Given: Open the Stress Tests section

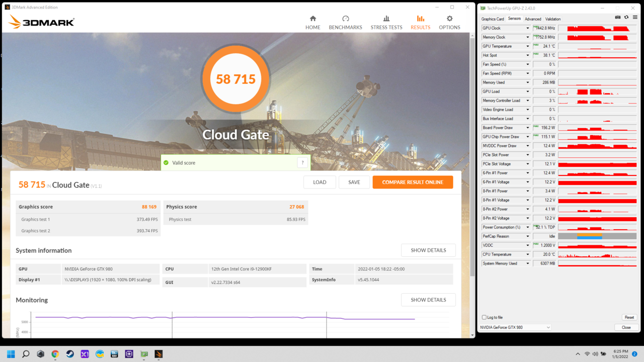Looking at the screenshot, I should pos(386,22).
